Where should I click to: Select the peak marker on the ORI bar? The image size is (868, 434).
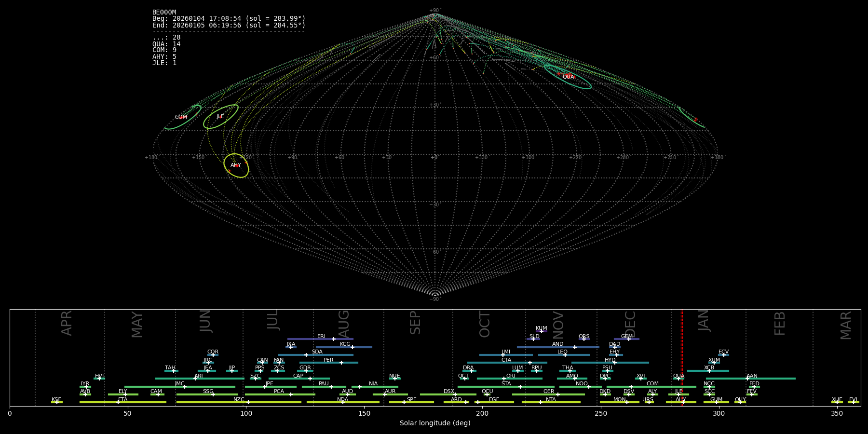[x=504, y=379]
